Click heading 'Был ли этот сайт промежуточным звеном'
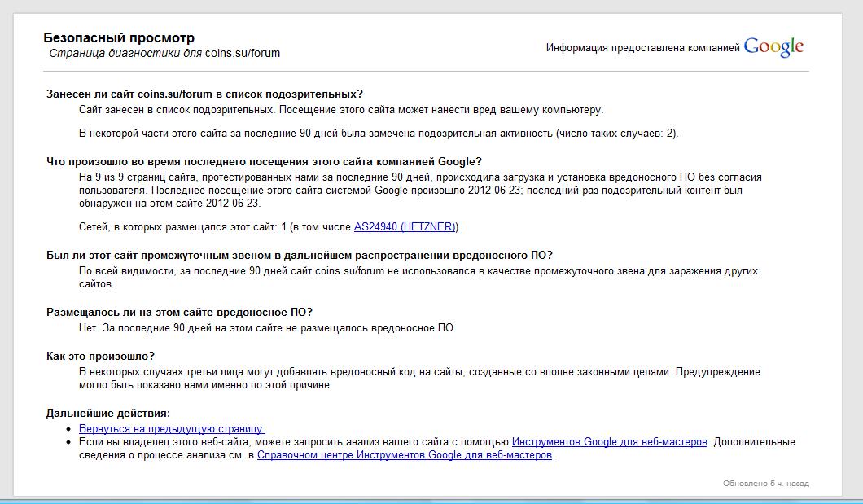 [x=299, y=255]
